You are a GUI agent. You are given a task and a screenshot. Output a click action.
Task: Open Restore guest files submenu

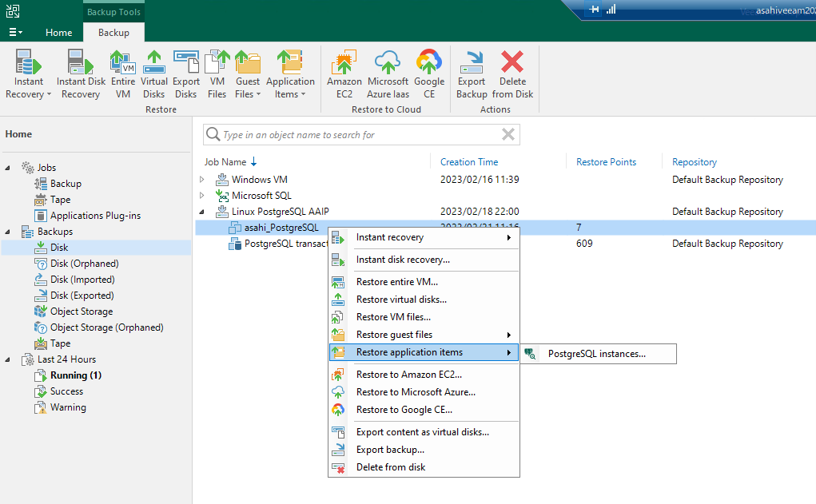tap(424, 335)
